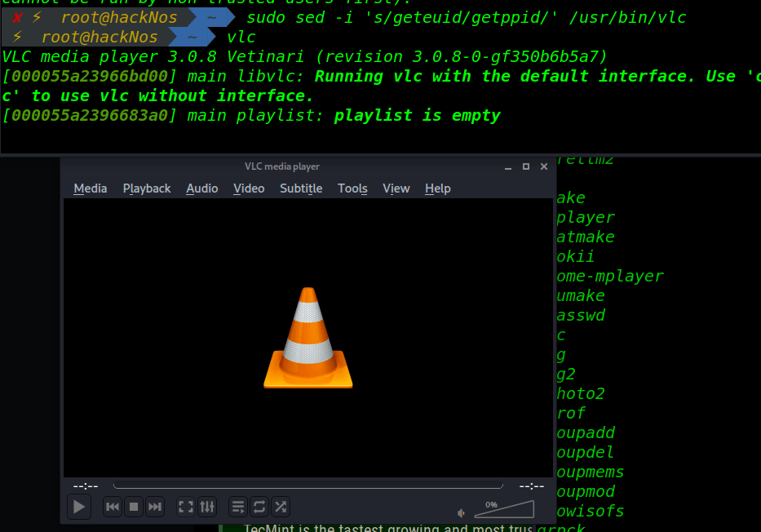Mute audio via speaker icon
This screenshot has width=761, height=532.
tap(461, 512)
